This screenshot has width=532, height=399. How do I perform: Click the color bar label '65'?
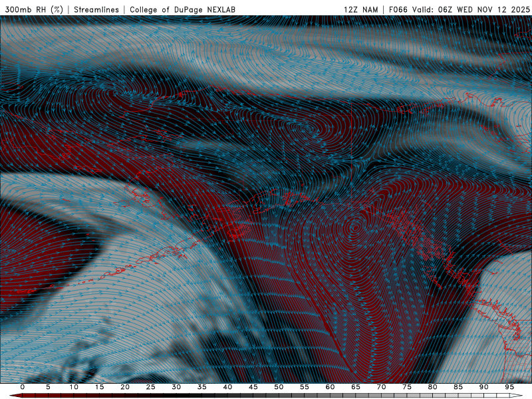356,387
